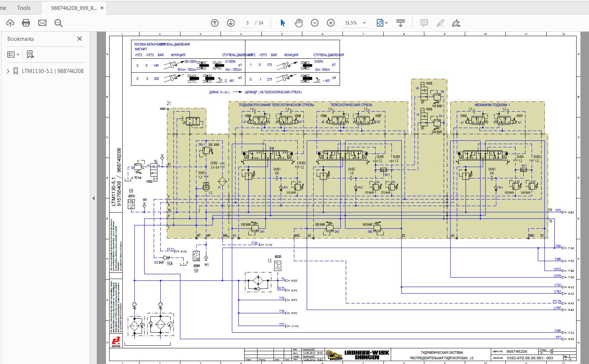Open the 988746208_999 document tab
Viewport: 589px width, 364px height.
(73, 7)
